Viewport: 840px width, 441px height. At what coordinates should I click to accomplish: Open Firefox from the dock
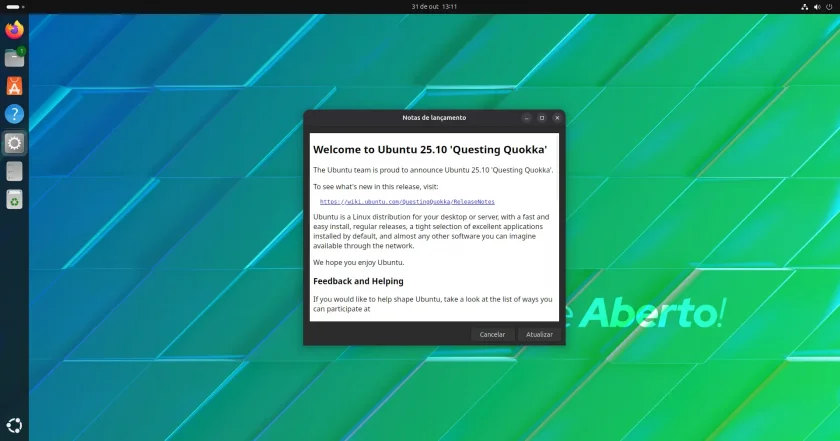tap(14, 29)
